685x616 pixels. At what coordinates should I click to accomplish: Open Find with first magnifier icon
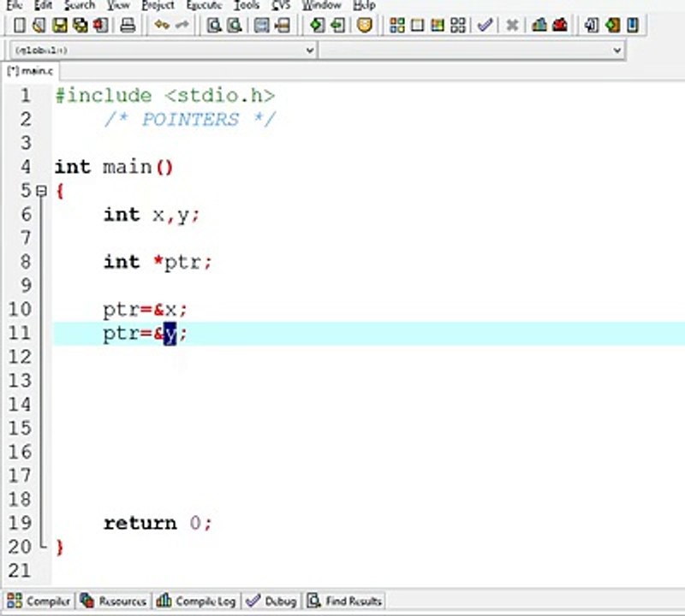point(213,25)
